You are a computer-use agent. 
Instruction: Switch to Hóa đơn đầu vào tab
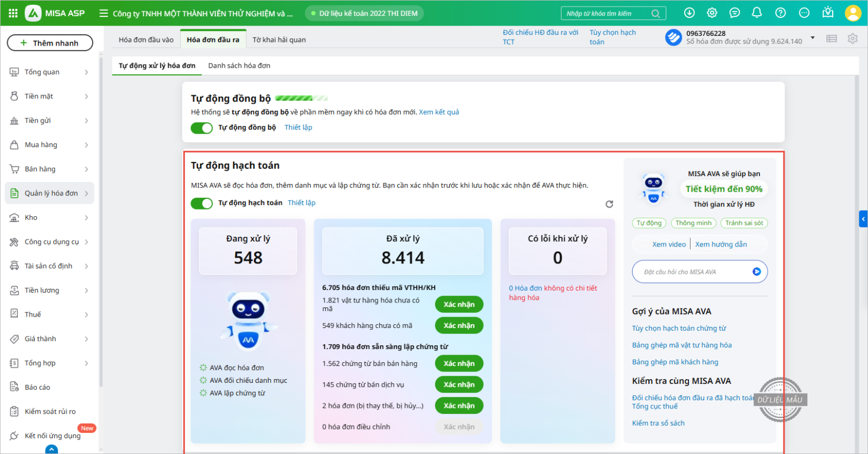tap(146, 40)
